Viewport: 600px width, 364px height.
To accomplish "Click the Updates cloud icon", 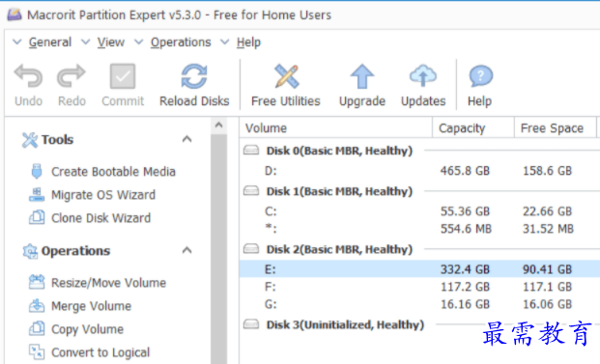I will [423, 75].
